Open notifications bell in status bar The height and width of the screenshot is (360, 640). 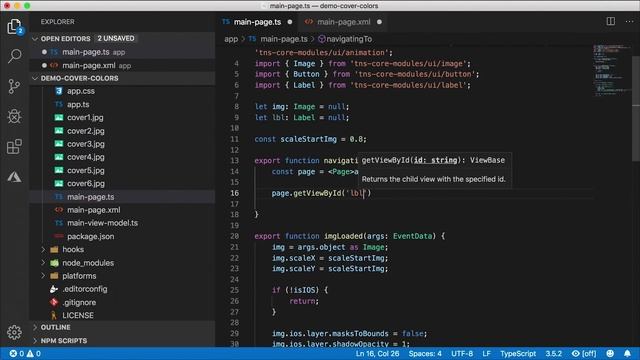(x=627, y=353)
